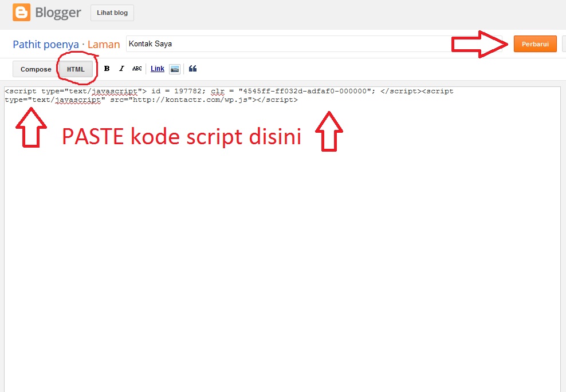Image resolution: width=566 pixels, height=392 pixels.
Task: Click the partially visible button beside Perbarui
Action: click(x=563, y=43)
